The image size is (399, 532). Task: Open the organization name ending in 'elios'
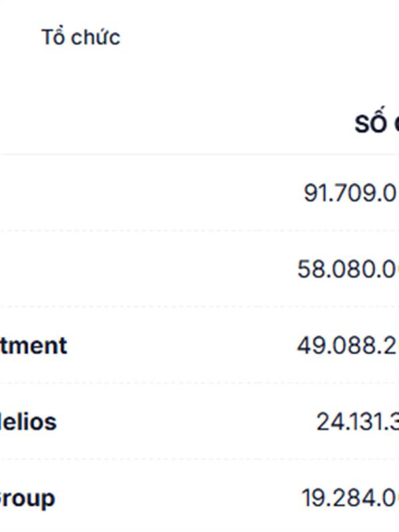28,422
